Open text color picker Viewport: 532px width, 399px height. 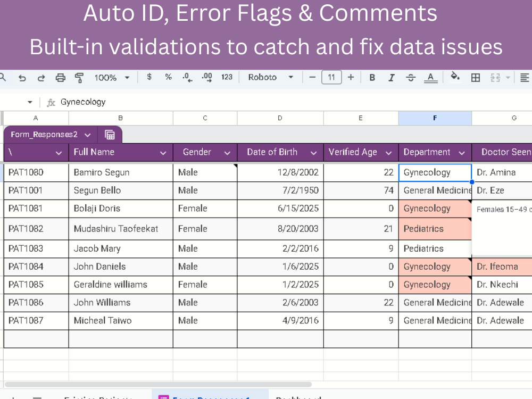430,78
